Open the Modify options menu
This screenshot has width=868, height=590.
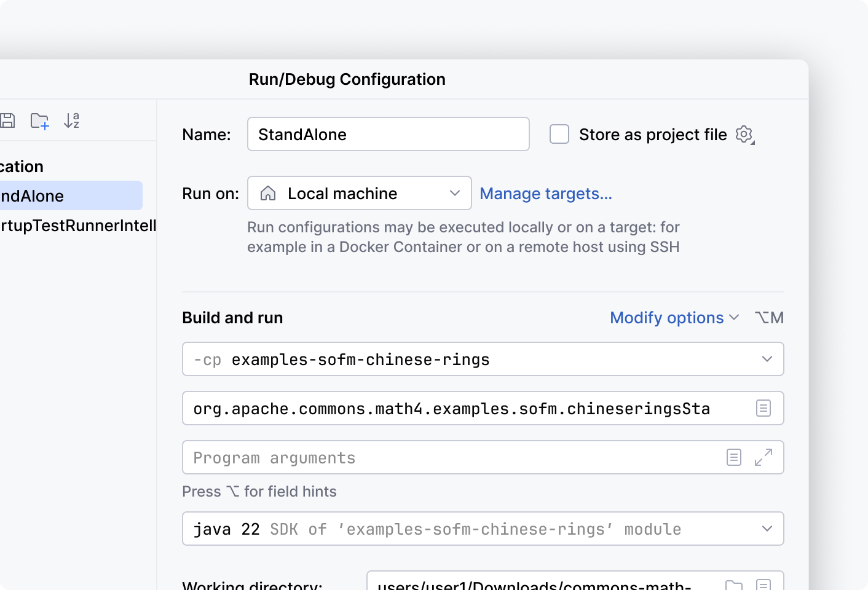[x=674, y=318]
